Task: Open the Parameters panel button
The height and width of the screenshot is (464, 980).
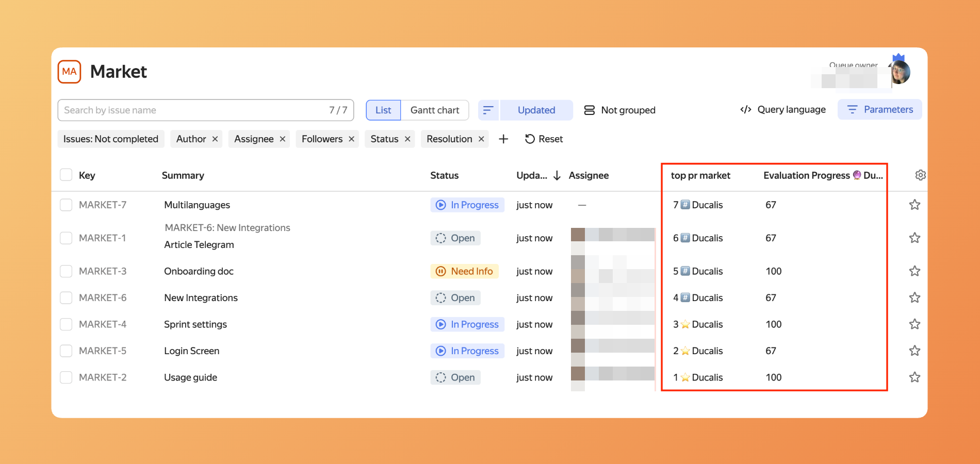Action: [x=879, y=109]
